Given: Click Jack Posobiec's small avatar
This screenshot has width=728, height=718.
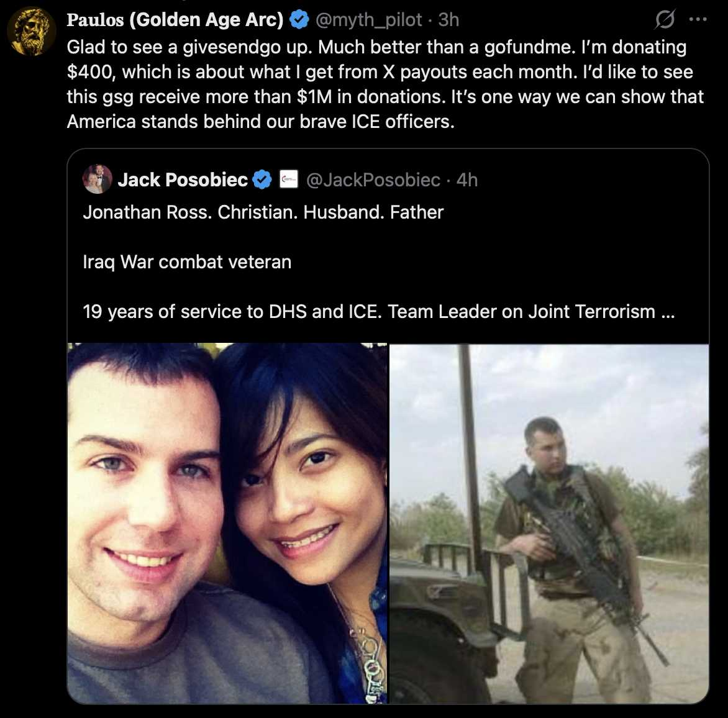Looking at the screenshot, I should pos(97,179).
